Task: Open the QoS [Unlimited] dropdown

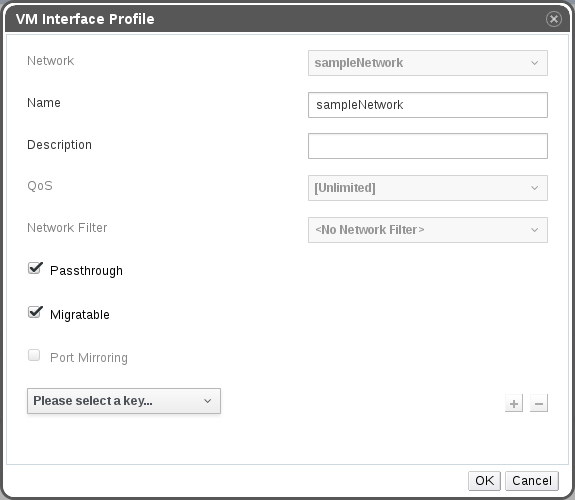Action: click(428, 188)
